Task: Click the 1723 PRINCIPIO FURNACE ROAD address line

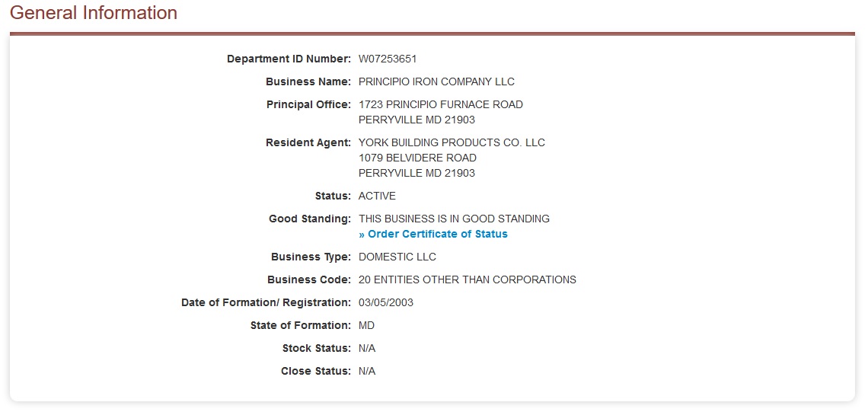Action: (x=441, y=104)
